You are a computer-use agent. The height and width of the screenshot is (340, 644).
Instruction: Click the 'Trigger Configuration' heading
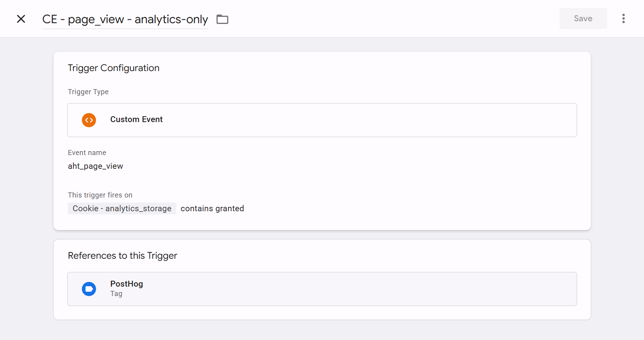click(x=113, y=68)
